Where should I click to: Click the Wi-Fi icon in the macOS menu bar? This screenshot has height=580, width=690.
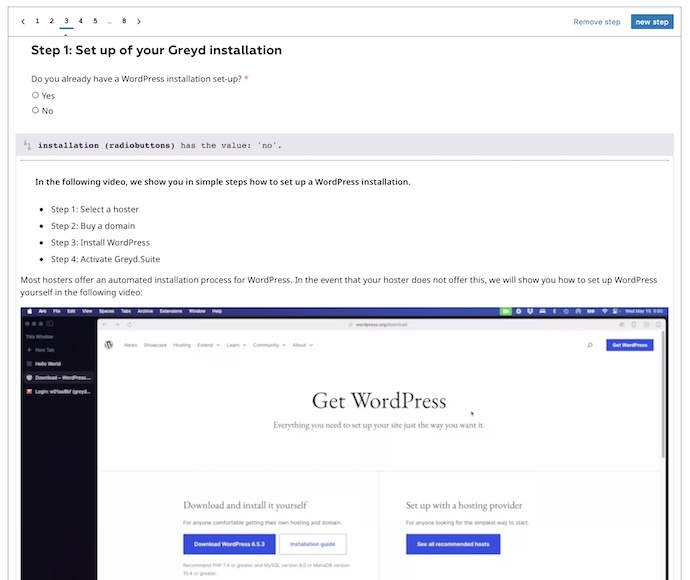pyautogui.click(x=605, y=311)
